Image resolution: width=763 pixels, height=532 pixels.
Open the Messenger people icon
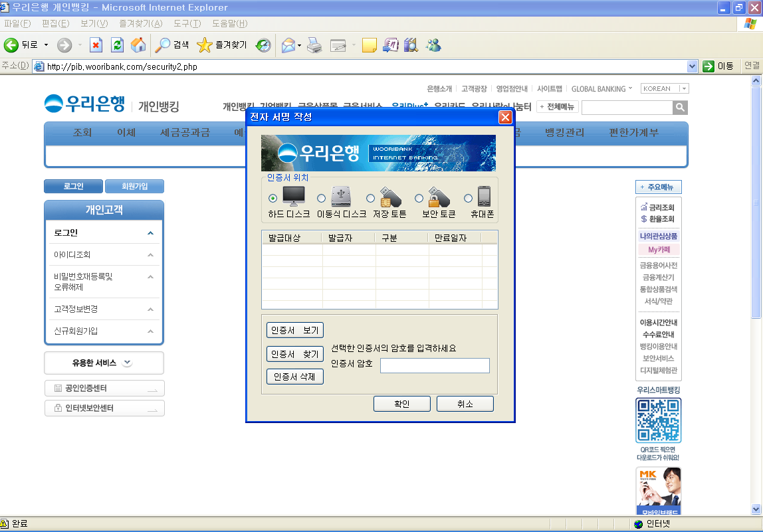433,45
